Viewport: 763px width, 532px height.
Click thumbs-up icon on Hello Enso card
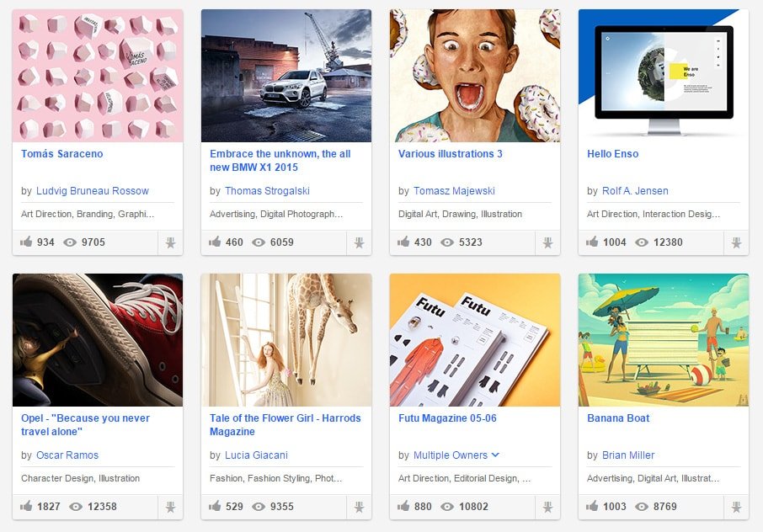(x=592, y=242)
